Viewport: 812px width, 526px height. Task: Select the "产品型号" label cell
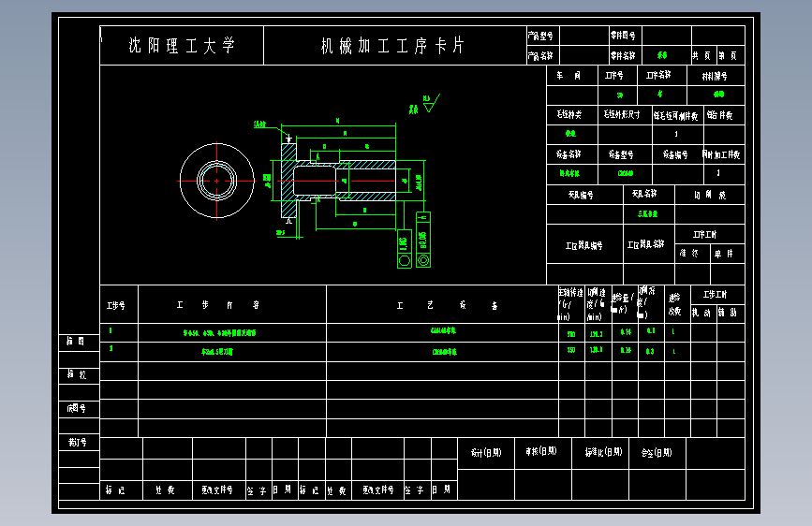pos(543,36)
